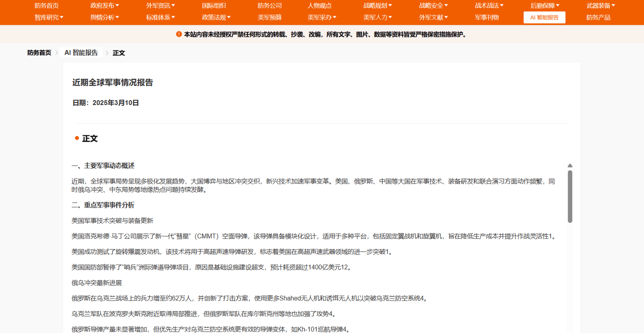Click the AI 智能报告 breadcrumb link

click(81, 53)
